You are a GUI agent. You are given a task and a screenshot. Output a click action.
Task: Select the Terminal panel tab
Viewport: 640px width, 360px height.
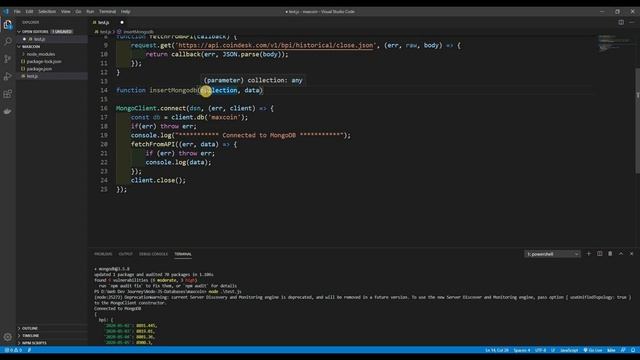[x=183, y=254]
